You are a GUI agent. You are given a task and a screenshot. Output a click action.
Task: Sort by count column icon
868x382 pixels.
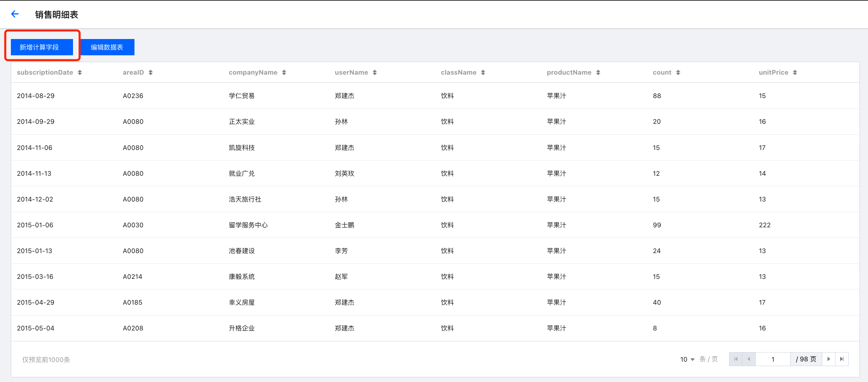click(x=678, y=72)
